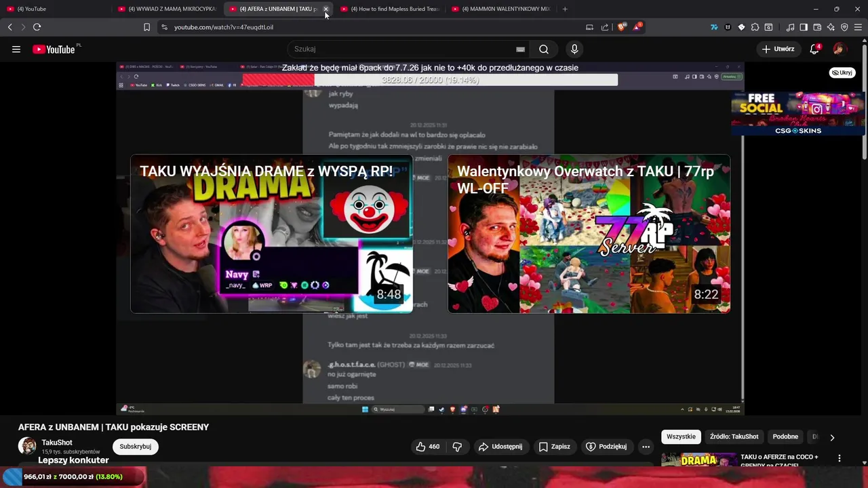The image size is (868, 488).
Task: Open a new browser tab with plus
Action: [565, 9]
